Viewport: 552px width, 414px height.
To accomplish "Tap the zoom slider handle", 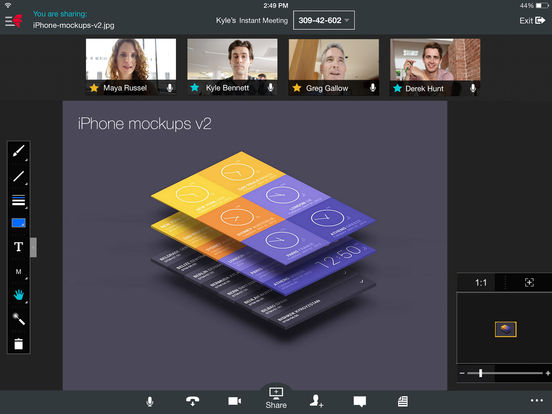I will (x=481, y=373).
